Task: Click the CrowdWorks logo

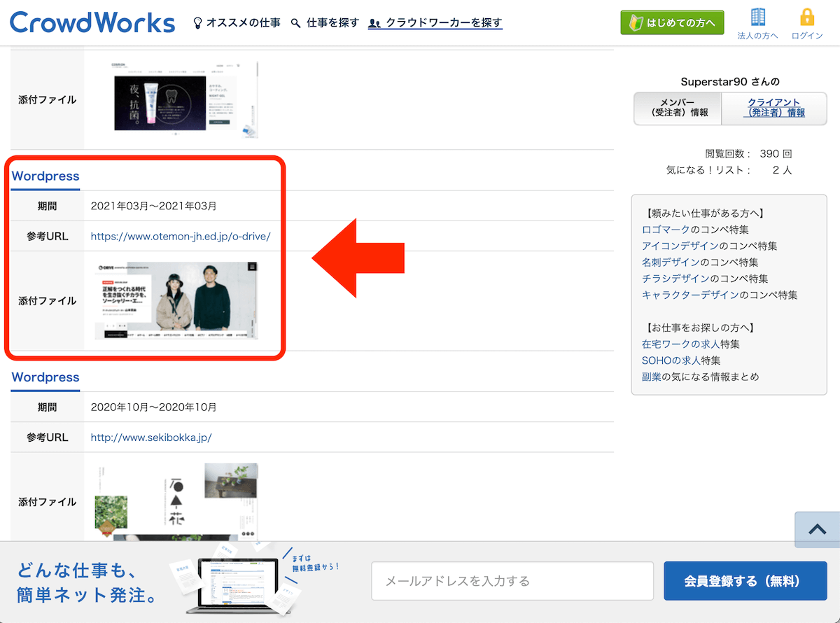Action: (x=92, y=22)
